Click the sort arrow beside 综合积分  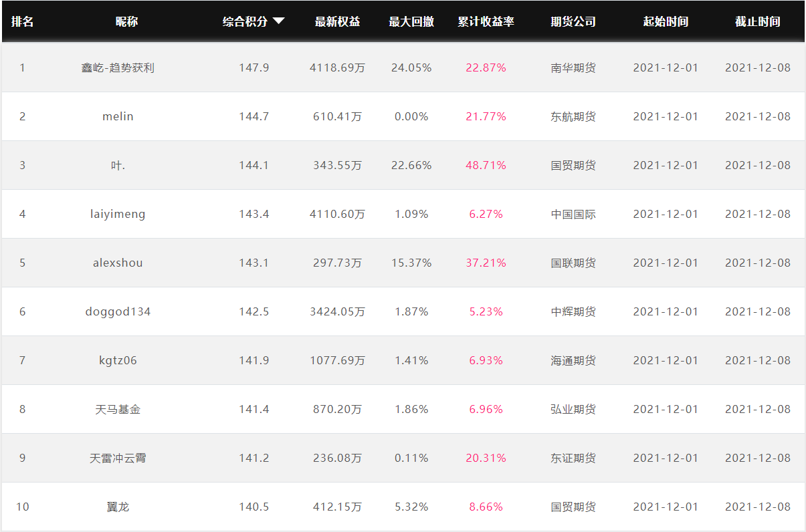tap(279, 21)
